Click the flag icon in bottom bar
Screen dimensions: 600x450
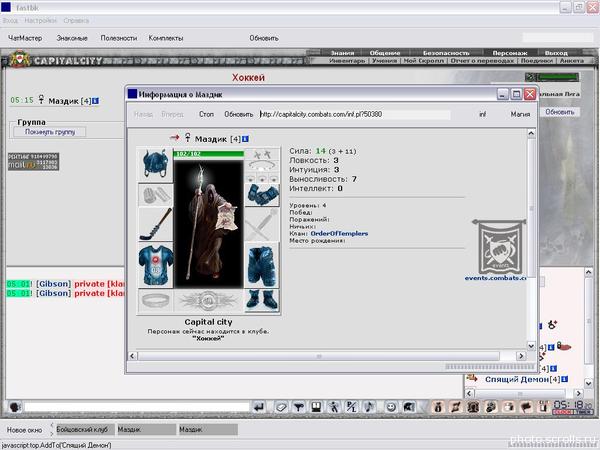(526, 407)
